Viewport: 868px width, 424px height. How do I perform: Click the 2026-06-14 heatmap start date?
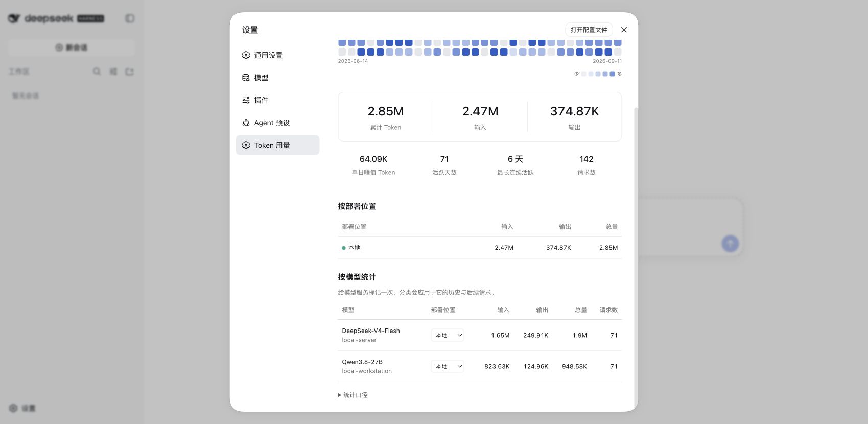[x=353, y=61]
